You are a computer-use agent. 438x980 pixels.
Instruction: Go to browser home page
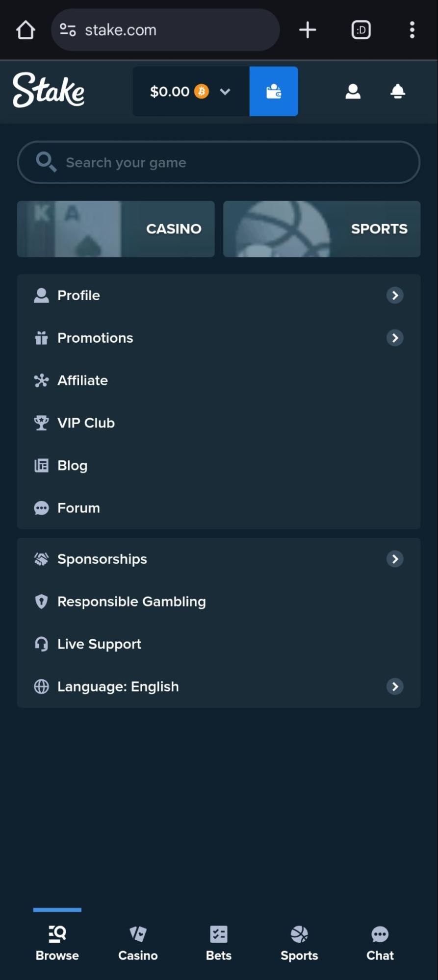[x=26, y=30]
